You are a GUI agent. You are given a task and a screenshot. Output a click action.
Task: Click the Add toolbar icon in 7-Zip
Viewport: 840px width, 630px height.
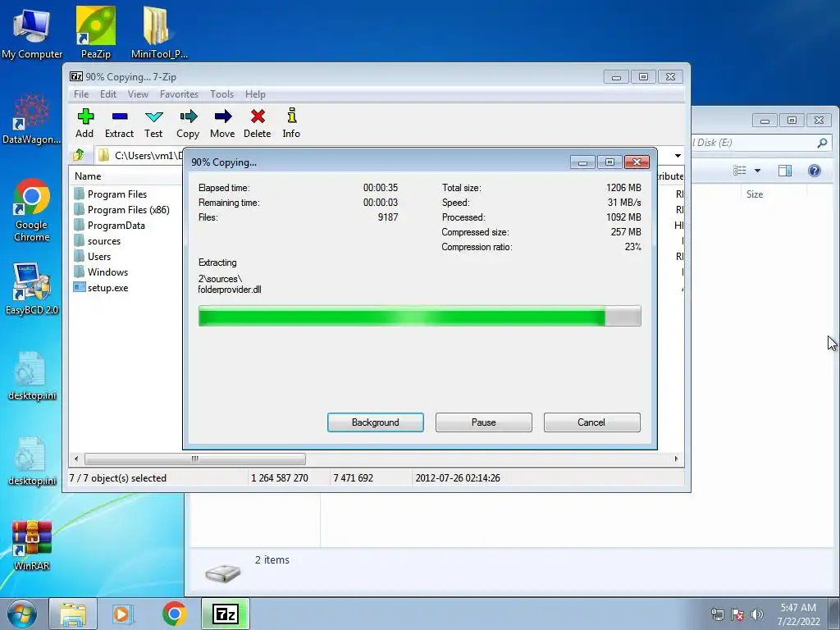point(84,123)
